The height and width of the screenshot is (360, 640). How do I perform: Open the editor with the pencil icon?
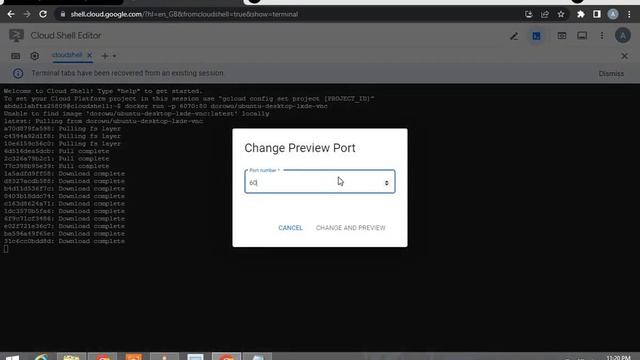[x=514, y=36]
